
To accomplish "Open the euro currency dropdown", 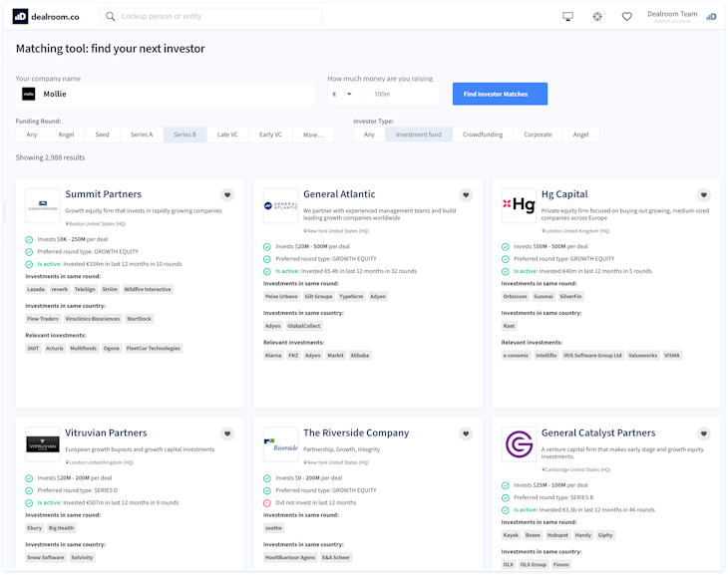I will [x=342, y=95].
